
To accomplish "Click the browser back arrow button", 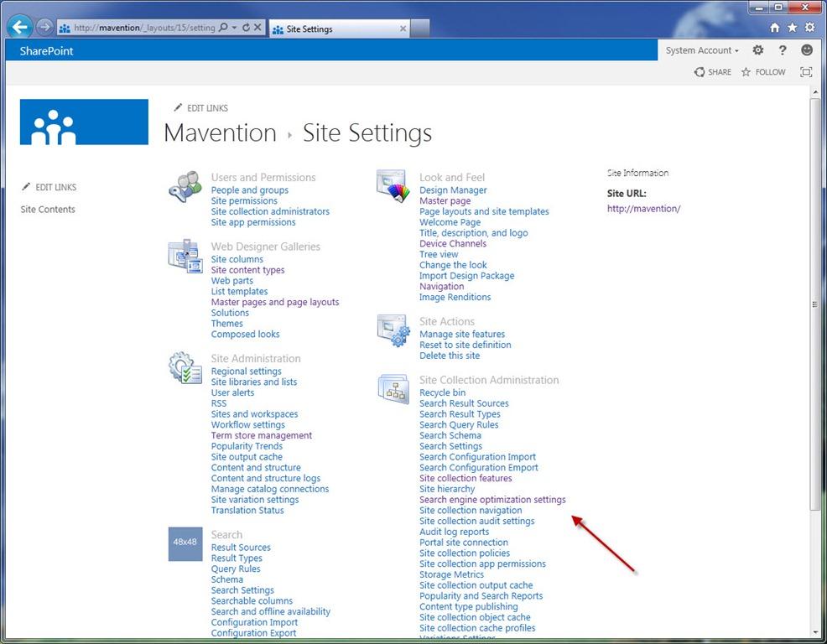I will point(20,27).
